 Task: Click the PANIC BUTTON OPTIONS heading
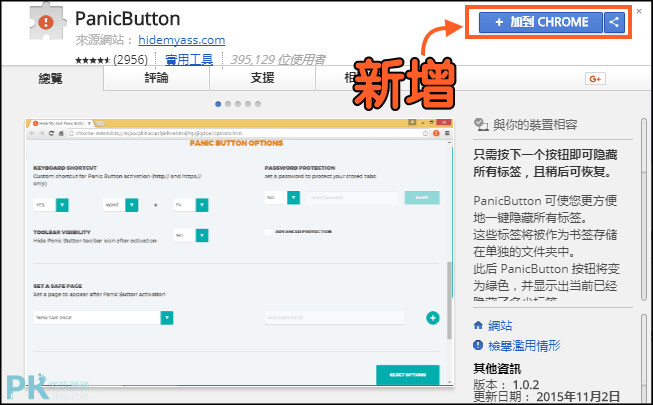pos(236,143)
